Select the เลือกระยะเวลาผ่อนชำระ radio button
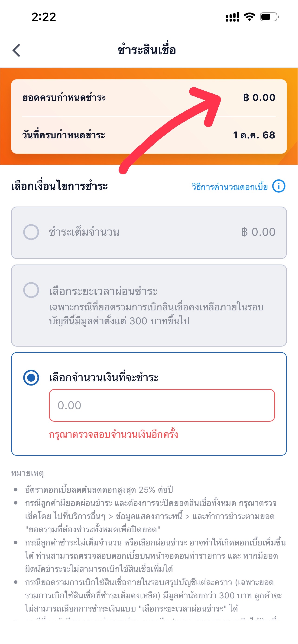This screenshot has height=644, width=298. 31,290
